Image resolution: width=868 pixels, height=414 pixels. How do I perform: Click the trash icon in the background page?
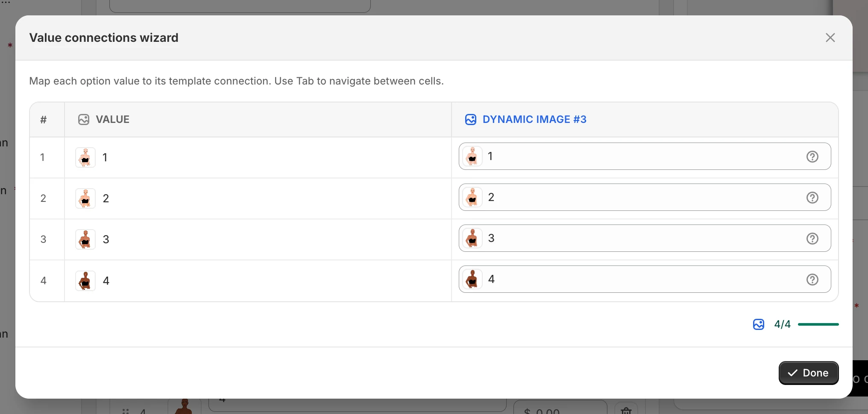click(626, 411)
